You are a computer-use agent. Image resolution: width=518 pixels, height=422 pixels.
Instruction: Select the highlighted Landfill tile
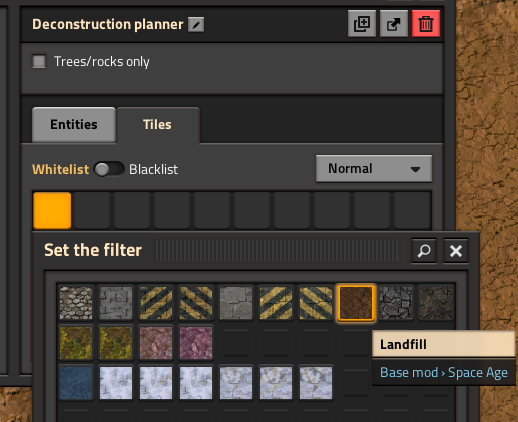(356, 303)
